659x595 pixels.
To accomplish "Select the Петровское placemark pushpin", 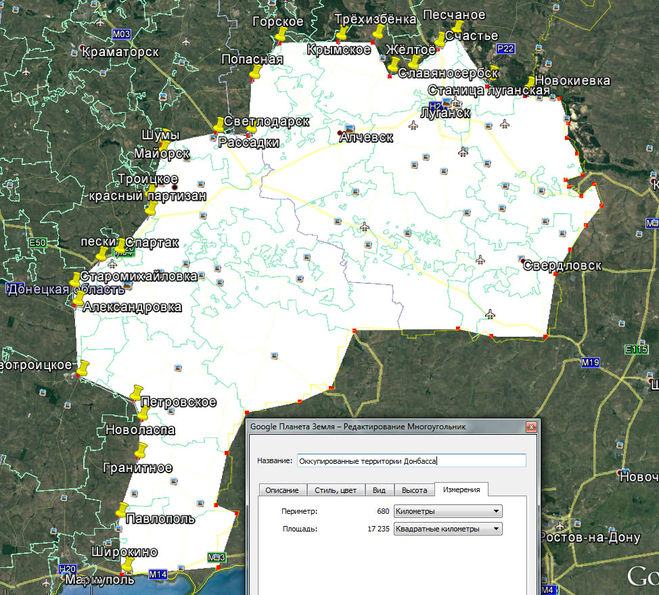I will click(136, 390).
